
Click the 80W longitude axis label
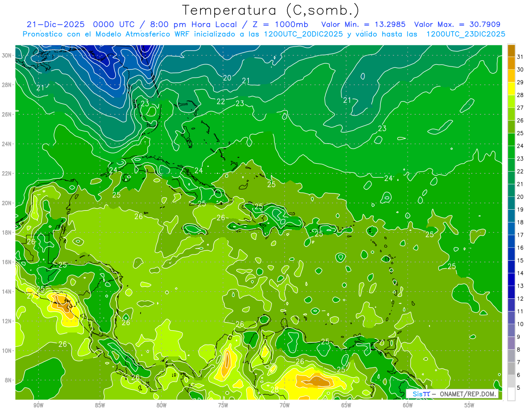click(161, 405)
